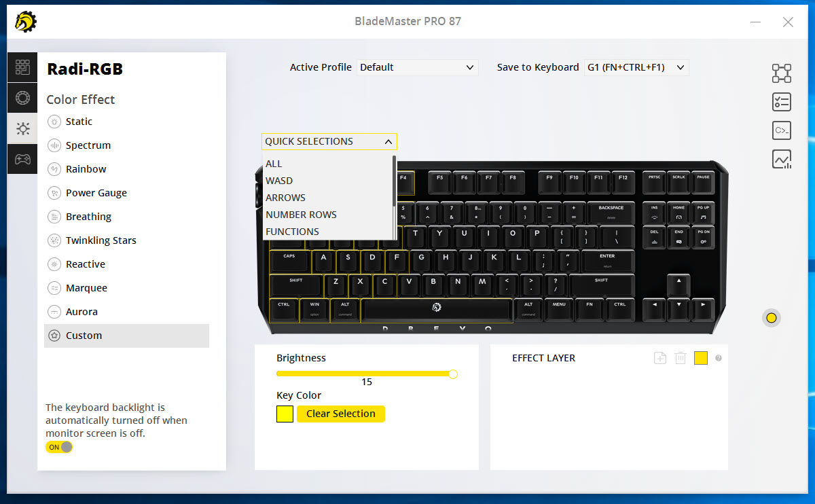Collapse the Quick Selections dropdown
The height and width of the screenshot is (504, 815).
[x=329, y=141]
